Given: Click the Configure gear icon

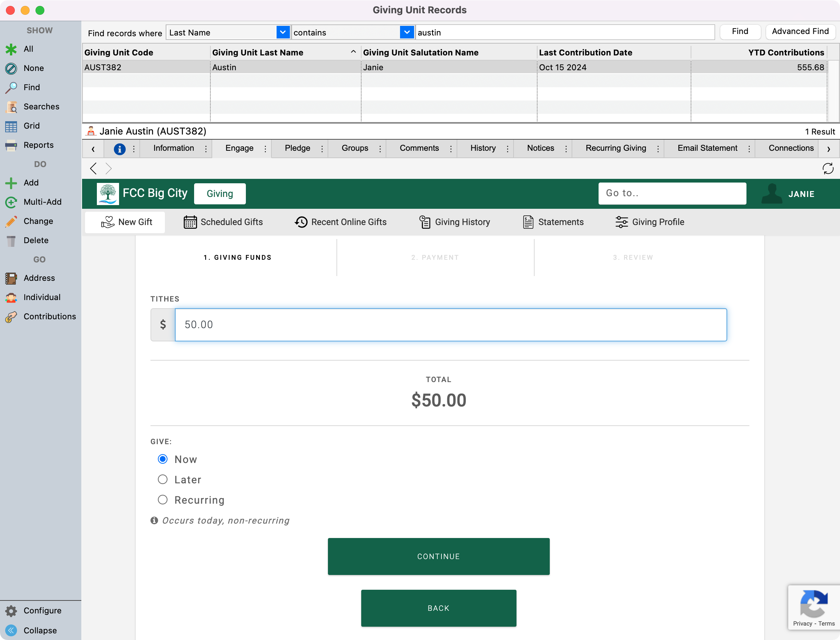Looking at the screenshot, I should point(11,611).
